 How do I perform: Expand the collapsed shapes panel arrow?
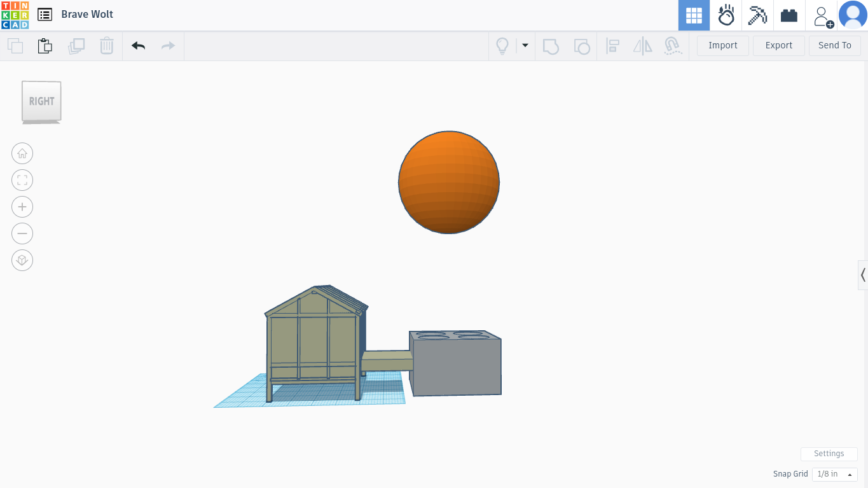pos(863,275)
